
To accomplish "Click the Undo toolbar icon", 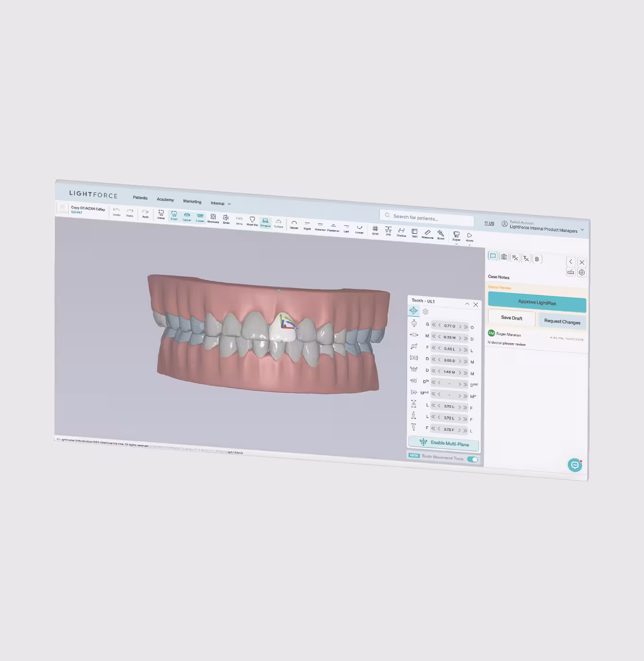I will (116, 211).
